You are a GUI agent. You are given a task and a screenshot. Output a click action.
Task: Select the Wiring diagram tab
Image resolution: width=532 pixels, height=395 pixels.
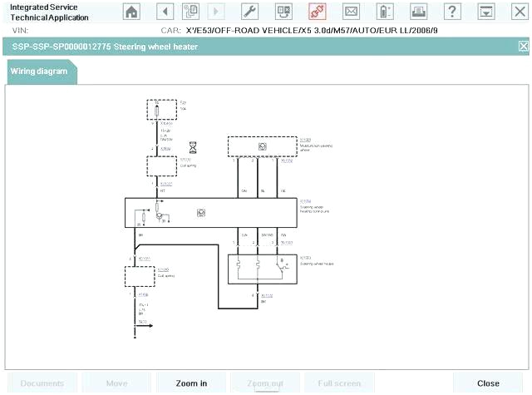40,72
